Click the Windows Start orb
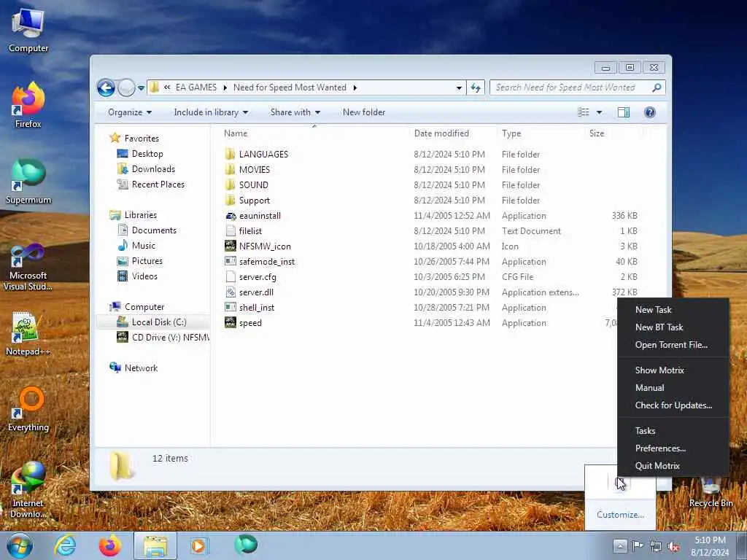This screenshot has width=747, height=560. (x=20, y=545)
